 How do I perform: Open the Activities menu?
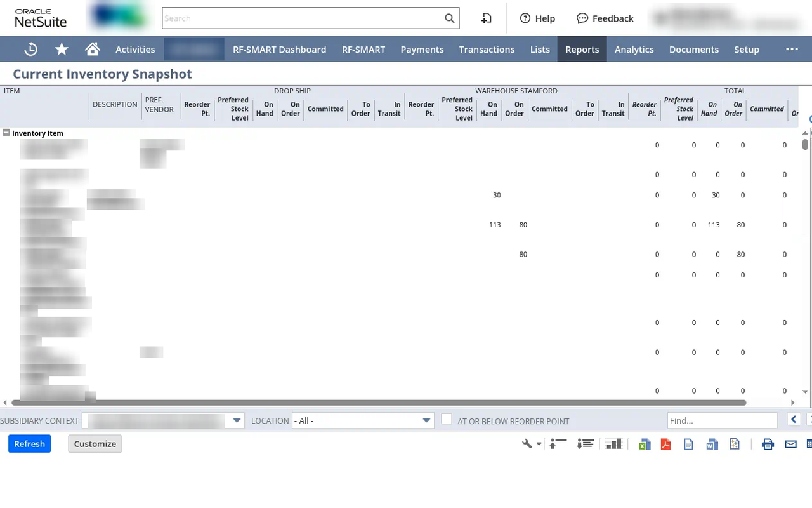point(135,49)
